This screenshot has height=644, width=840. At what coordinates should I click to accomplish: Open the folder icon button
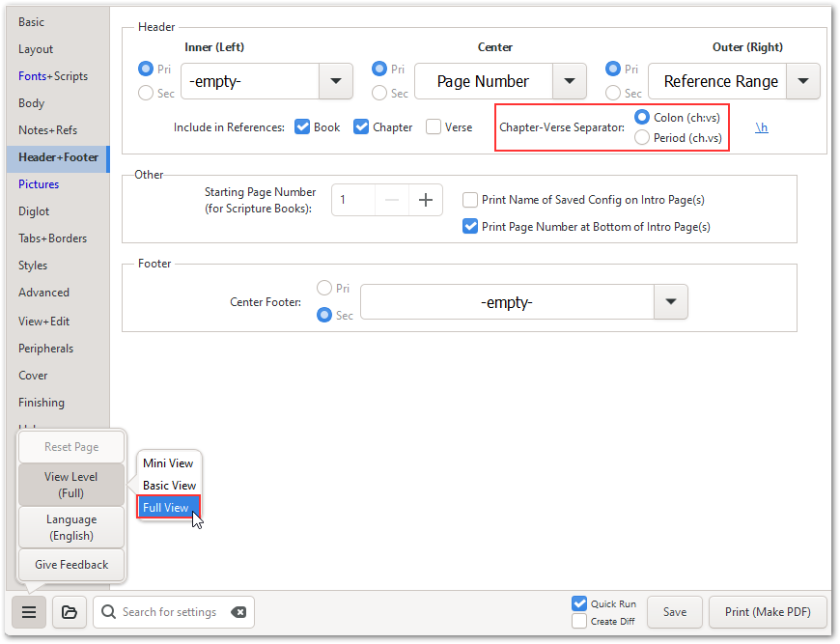(x=70, y=612)
